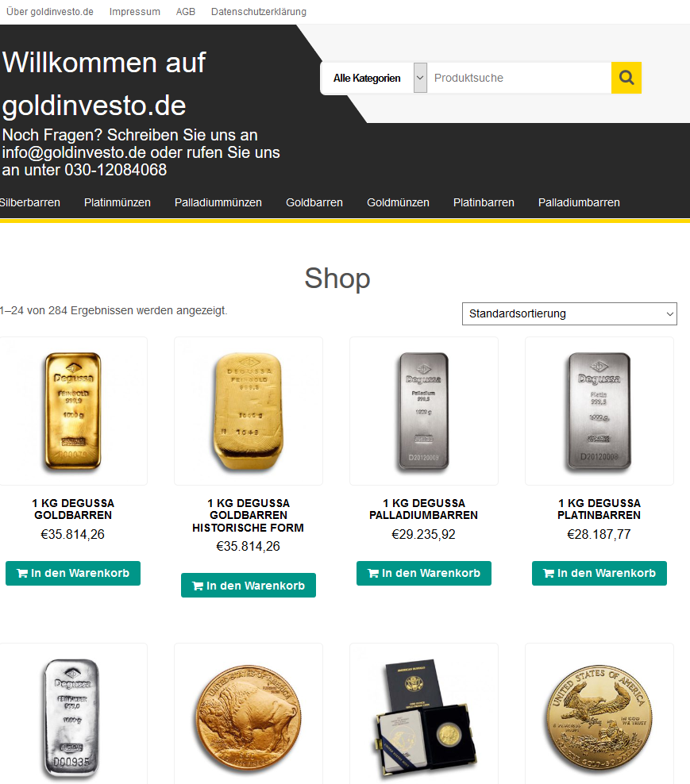The width and height of the screenshot is (690, 784).
Task: Click the Produktsuche search field
Action: coord(519,78)
